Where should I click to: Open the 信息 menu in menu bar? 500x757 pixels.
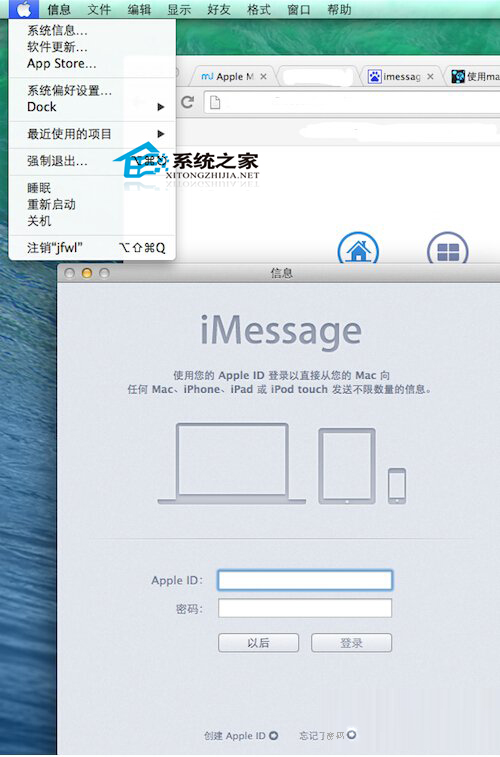tap(59, 9)
